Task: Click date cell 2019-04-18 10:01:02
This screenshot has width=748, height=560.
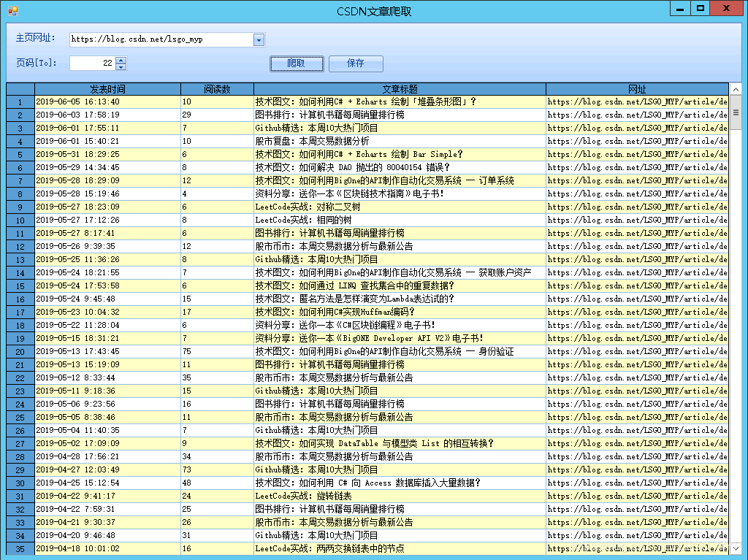Action: (108, 548)
